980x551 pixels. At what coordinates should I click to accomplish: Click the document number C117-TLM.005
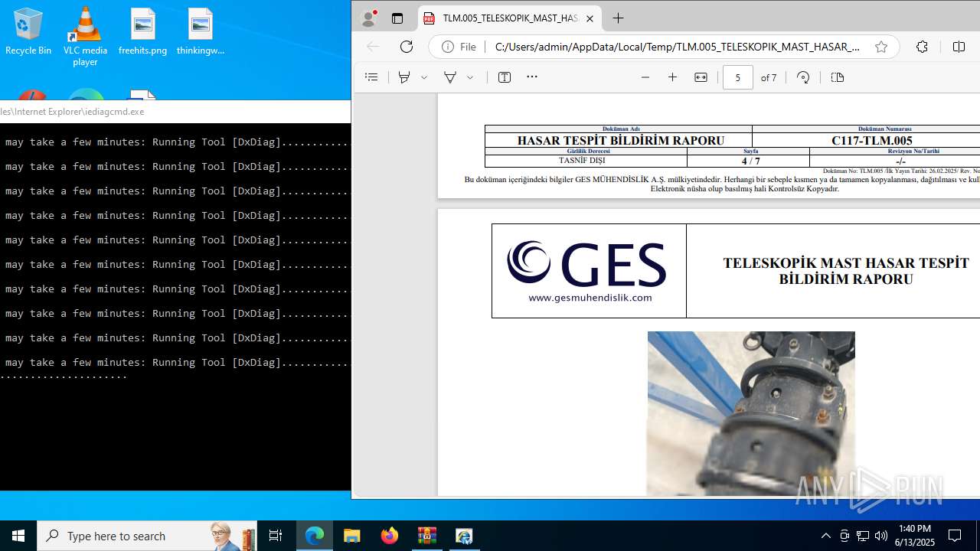pyautogui.click(x=872, y=141)
